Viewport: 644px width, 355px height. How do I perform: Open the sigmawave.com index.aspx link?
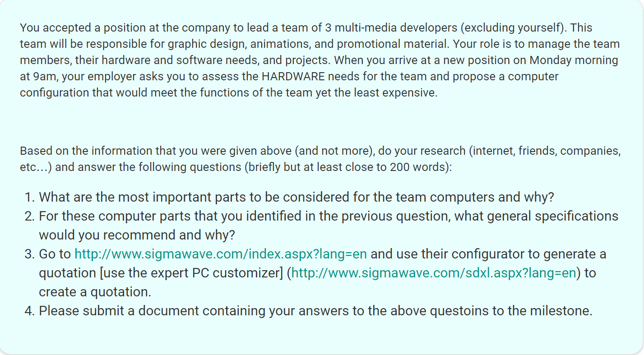coord(220,254)
